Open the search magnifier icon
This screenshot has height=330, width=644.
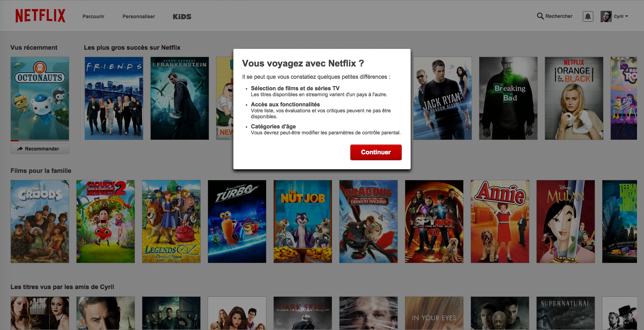click(x=540, y=16)
